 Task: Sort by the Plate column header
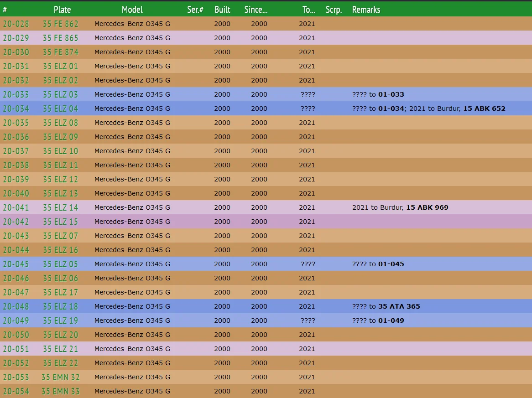[x=62, y=10]
